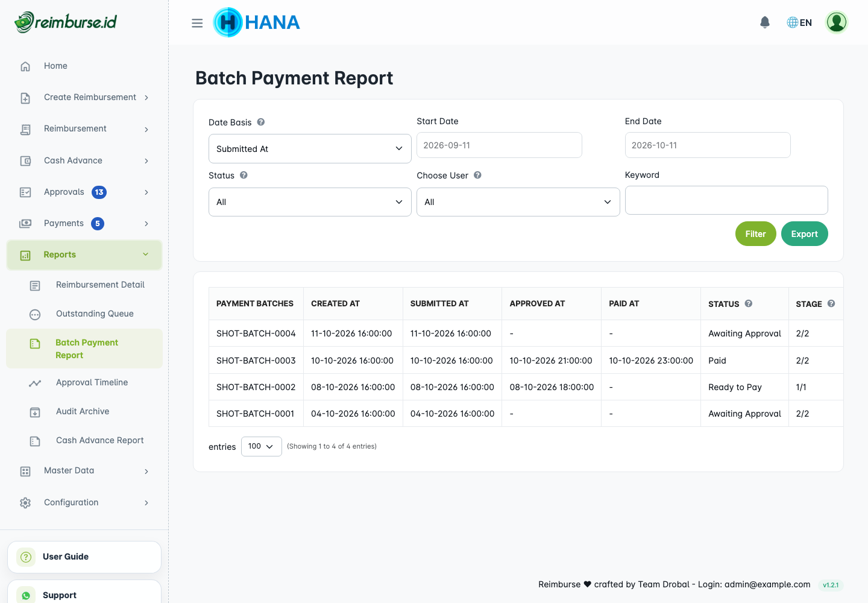Focus the Keyword input field
868x603 pixels.
(726, 200)
